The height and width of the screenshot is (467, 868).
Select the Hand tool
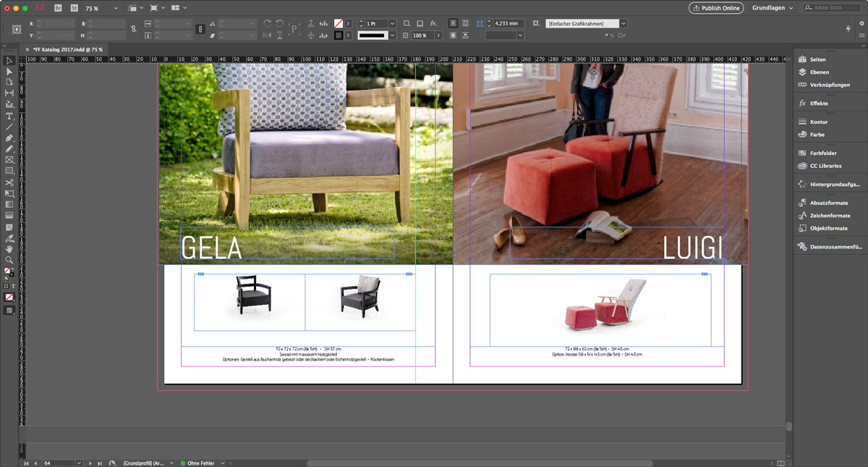[9, 249]
